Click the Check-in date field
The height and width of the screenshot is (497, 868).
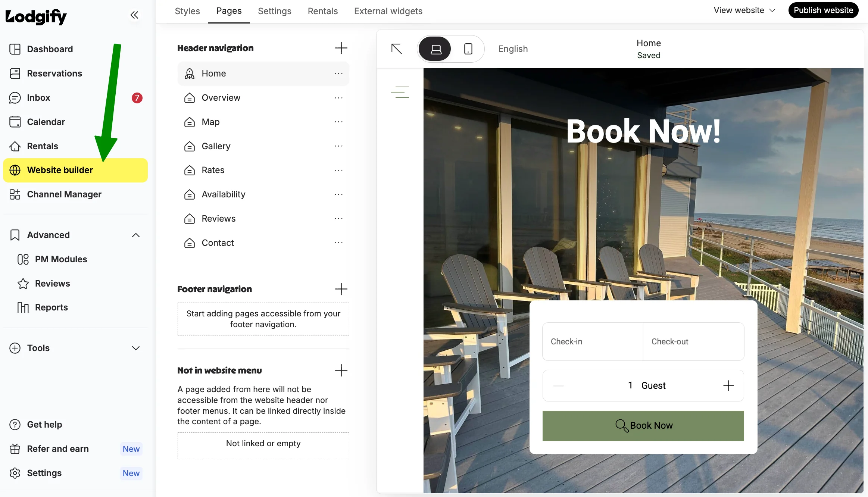click(593, 341)
